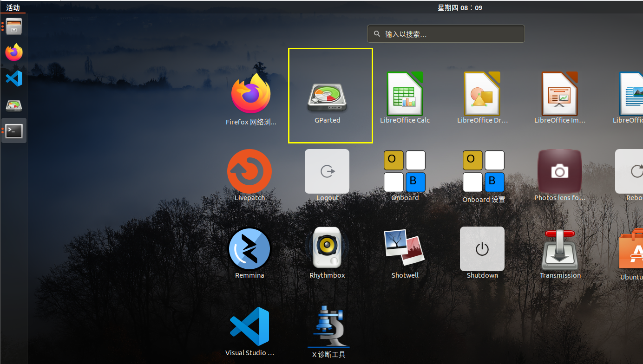Click the 活动 menu in top bar
This screenshot has width=643, height=364.
click(13, 7)
